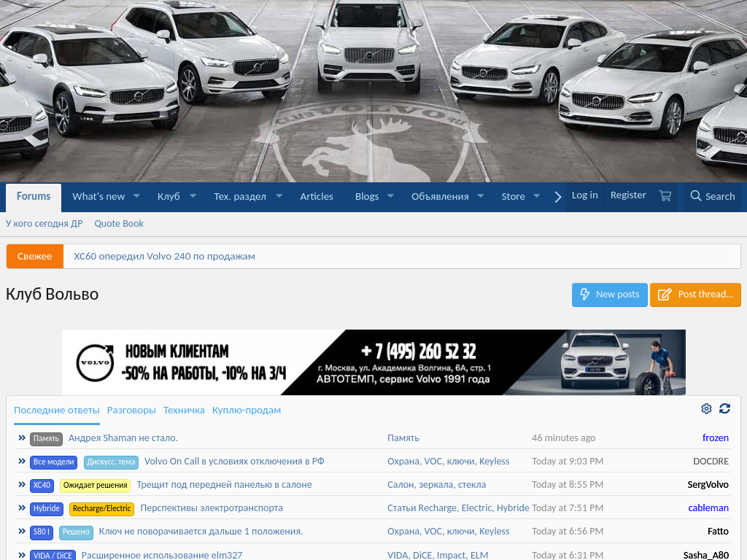Switch to the Разговоры tab
This screenshot has height=560, width=747.
131,411
